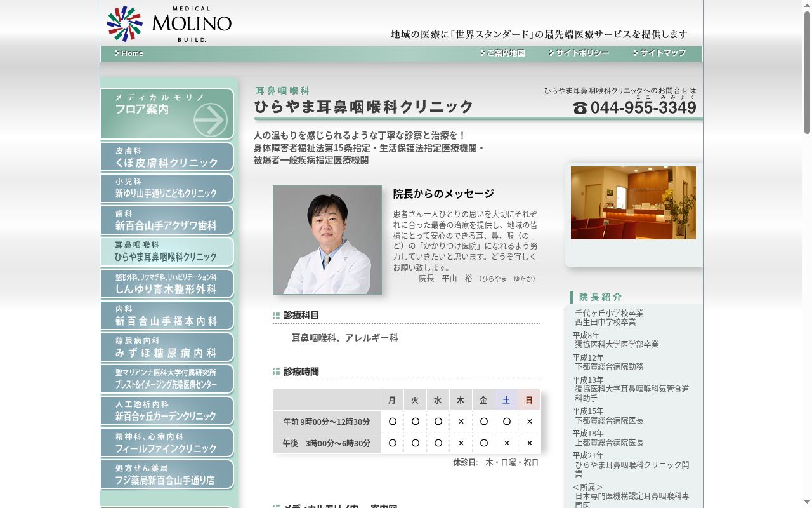Click the clinic reception room photo
This screenshot has width=812, height=508.
[x=633, y=203]
